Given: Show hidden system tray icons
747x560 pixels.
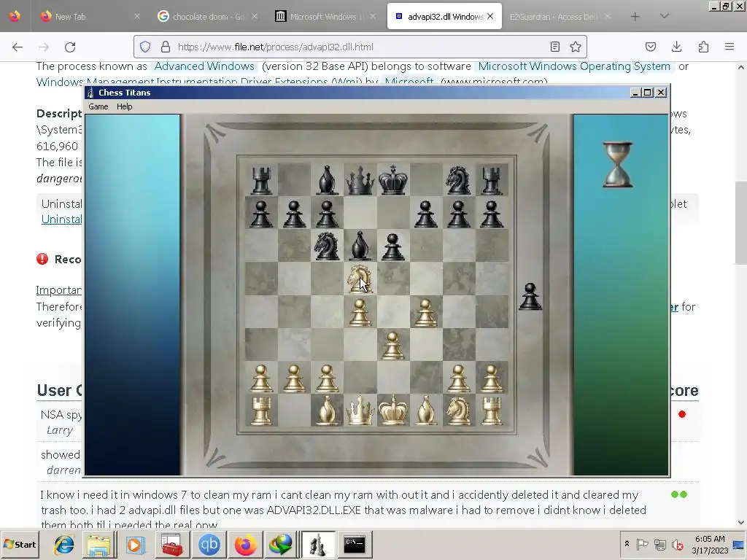Looking at the screenshot, I should [x=627, y=544].
